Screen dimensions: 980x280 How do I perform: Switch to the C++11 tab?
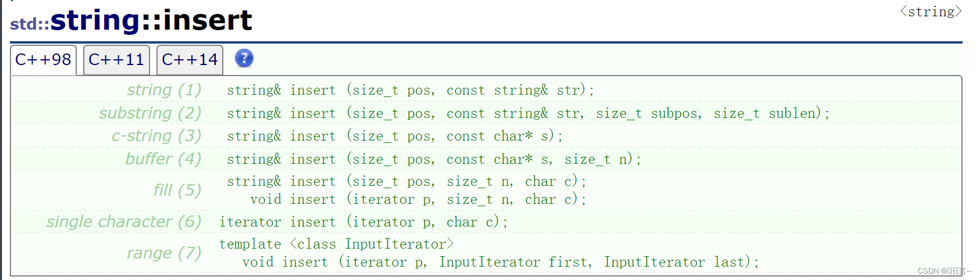(x=116, y=60)
